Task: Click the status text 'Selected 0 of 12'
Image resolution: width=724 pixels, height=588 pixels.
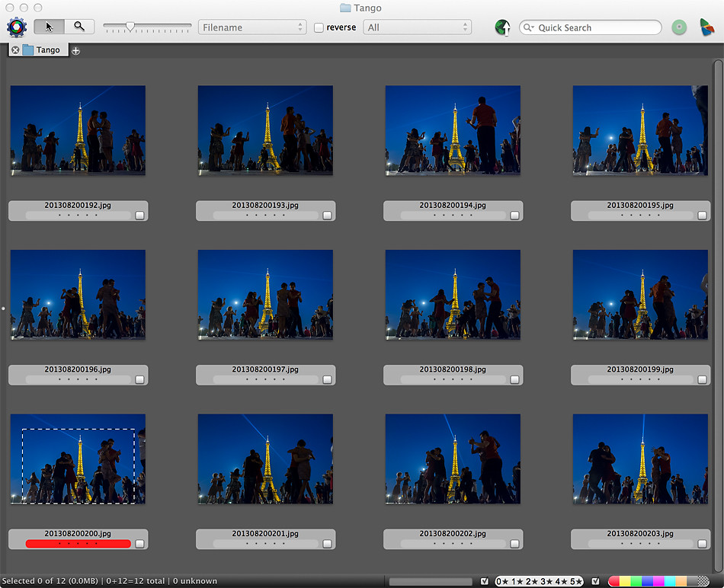Action: click(x=34, y=581)
